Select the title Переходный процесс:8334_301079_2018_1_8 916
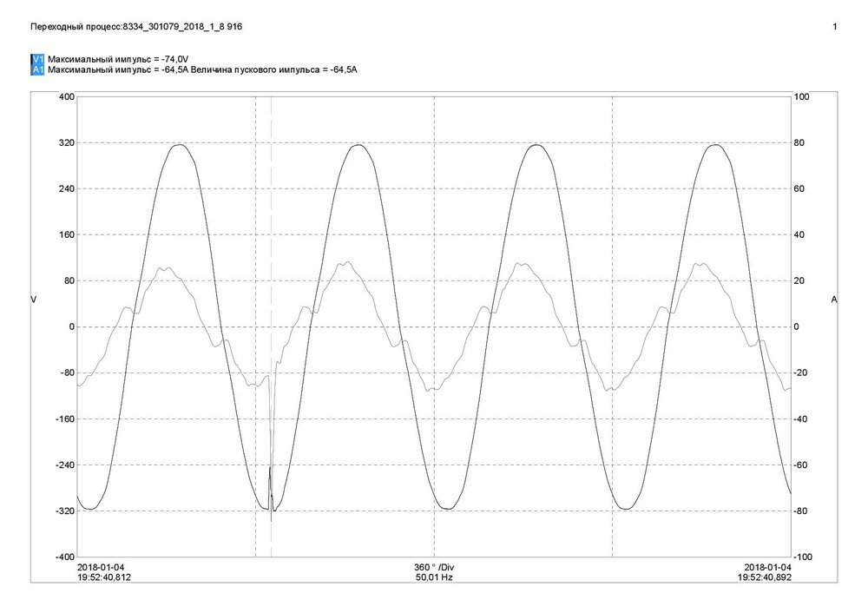Image resolution: width=868 pixels, height=613 pixels. pos(135,27)
